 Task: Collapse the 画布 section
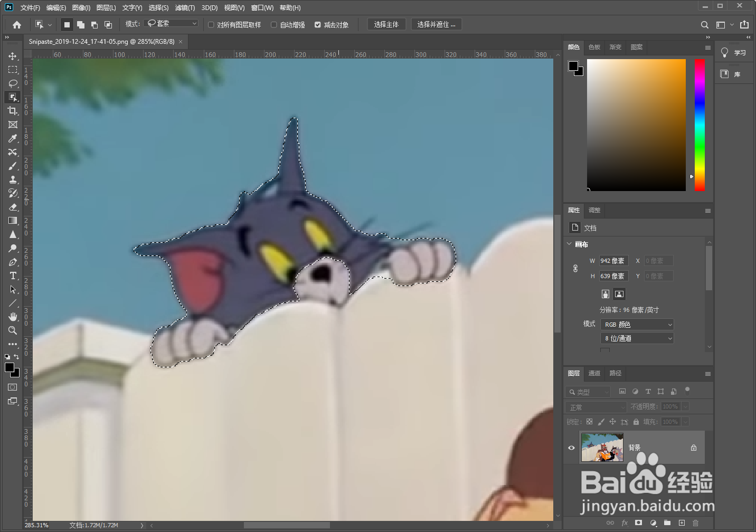coord(569,244)
